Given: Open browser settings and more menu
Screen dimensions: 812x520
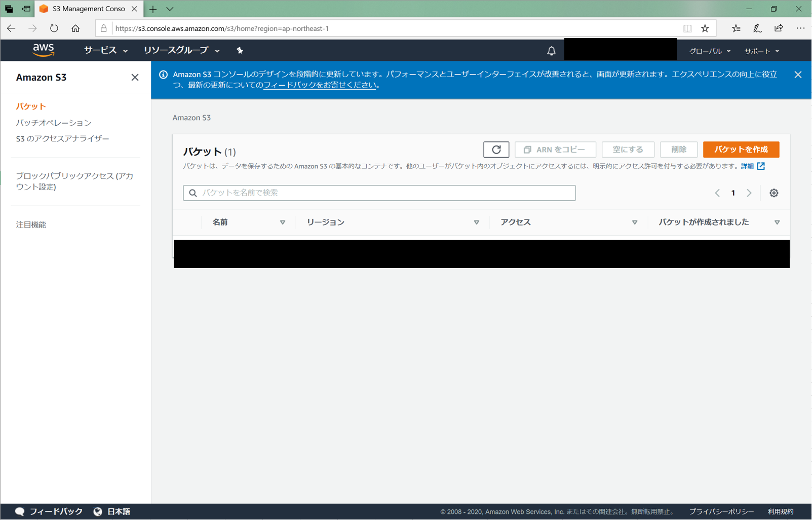Looking at the screenshot, I should point(800,28).
